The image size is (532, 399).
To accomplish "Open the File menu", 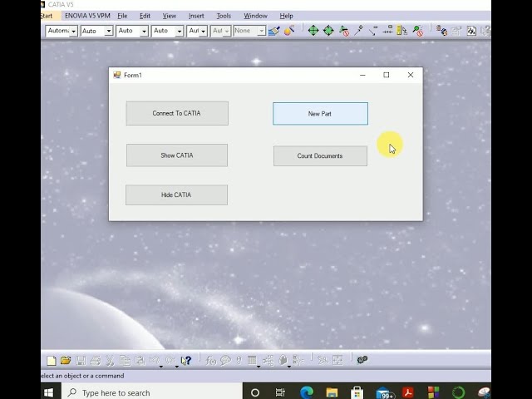I will coord(122,16).
